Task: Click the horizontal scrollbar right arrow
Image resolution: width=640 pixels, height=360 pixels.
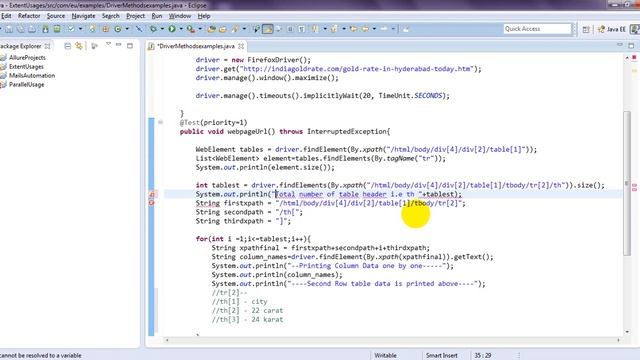Action: [618, 340]
